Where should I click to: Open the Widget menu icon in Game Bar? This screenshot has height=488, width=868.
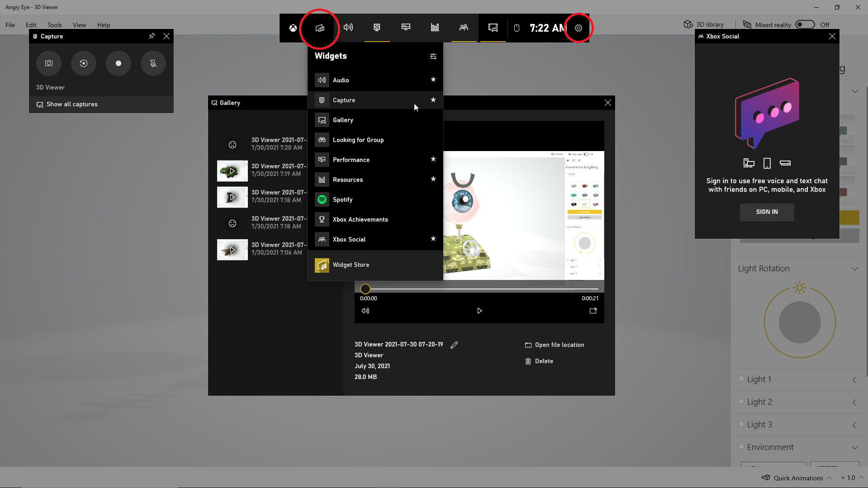click(320, 28)
